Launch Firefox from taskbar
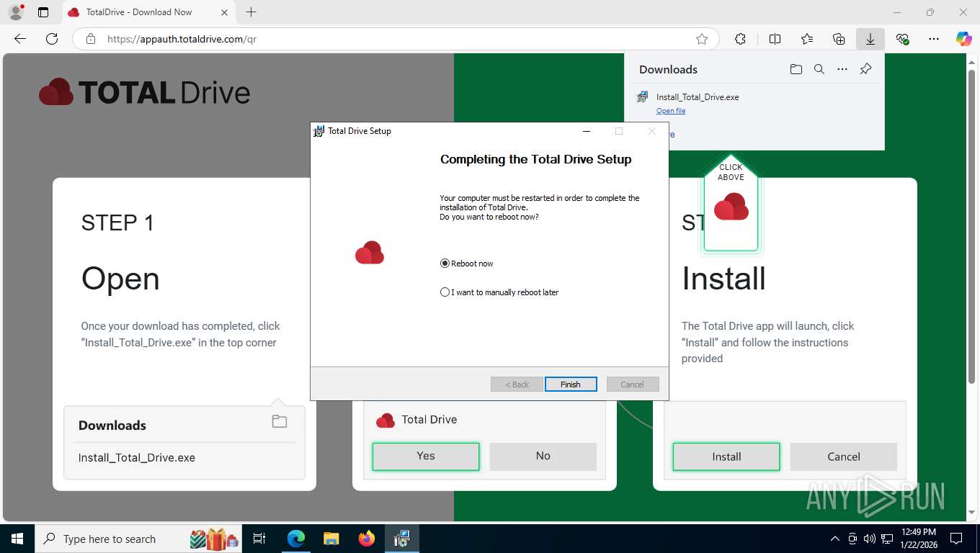 (x=366, y=539)
